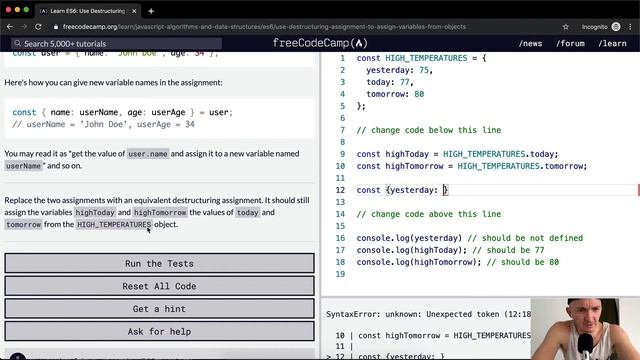Click 'today: 77,' on line 3
This screenshot has height=360, width=640.
point(390,82)
